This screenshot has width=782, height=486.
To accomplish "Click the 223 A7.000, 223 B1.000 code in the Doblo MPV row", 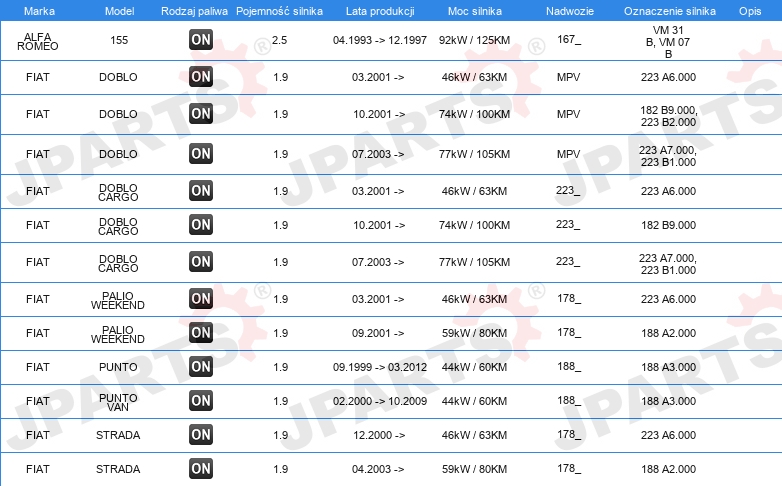I will [x=668, y=156].
